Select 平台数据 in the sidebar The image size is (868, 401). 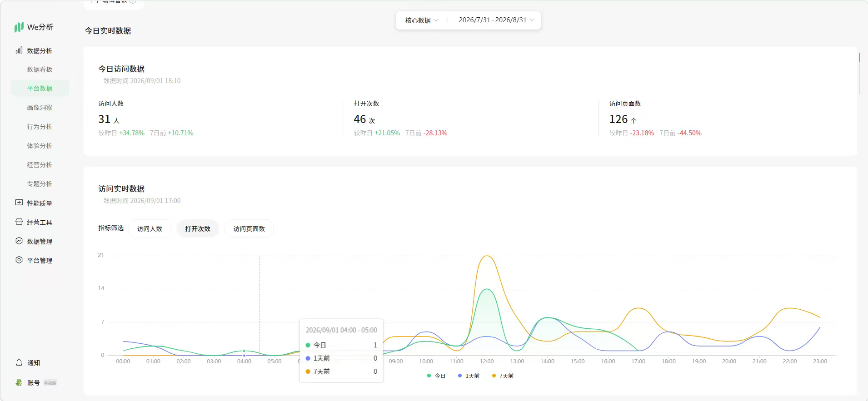40,89
